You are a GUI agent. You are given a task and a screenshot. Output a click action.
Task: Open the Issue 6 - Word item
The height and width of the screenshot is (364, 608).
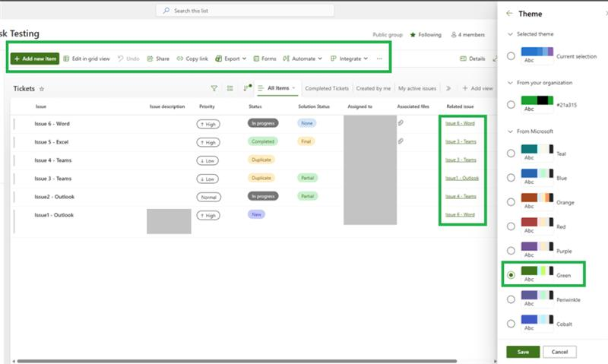(52, 124)
